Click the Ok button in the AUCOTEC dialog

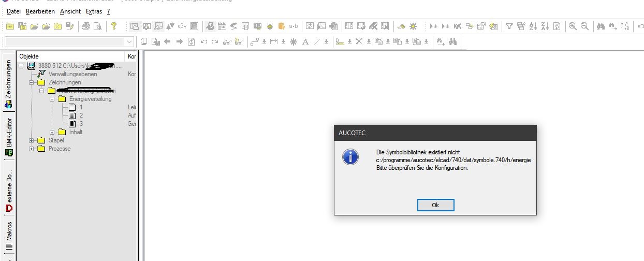pos(435,205)
